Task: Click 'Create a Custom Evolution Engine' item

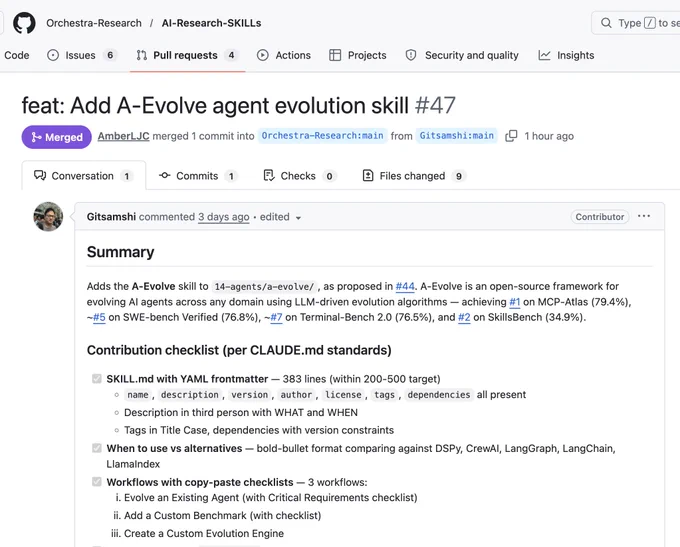Action: 204,533
